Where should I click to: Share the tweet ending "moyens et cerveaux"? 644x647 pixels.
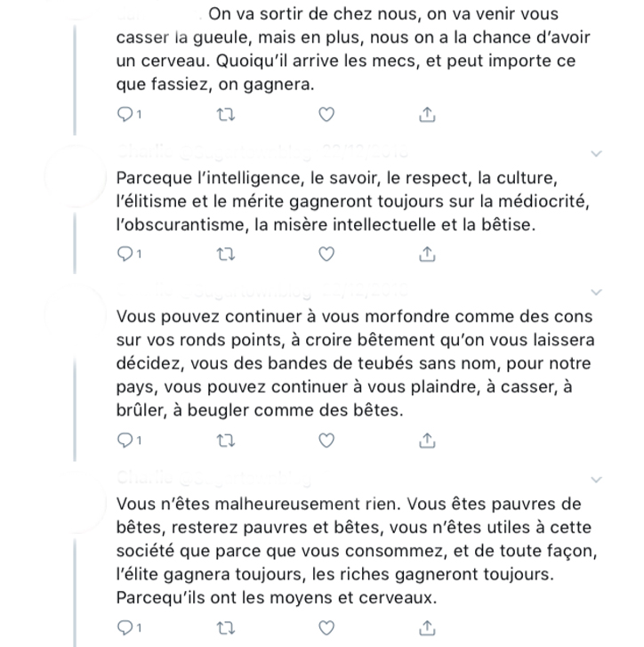coord(427,627)
